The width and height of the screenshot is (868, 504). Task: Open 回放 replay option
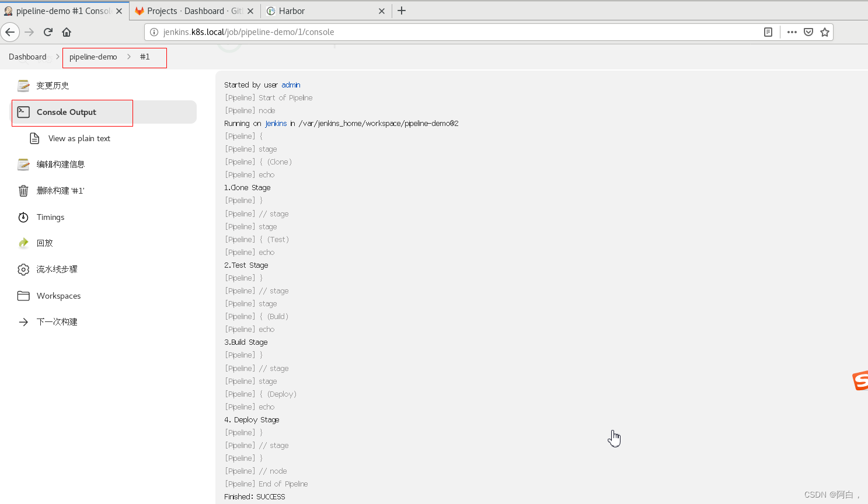point(45,243)
